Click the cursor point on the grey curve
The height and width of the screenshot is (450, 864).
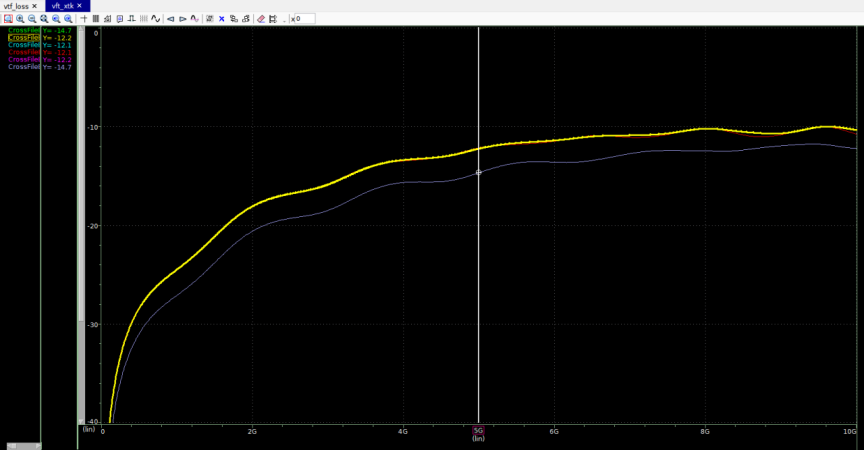pyautogui.click(x=478, y=172)
